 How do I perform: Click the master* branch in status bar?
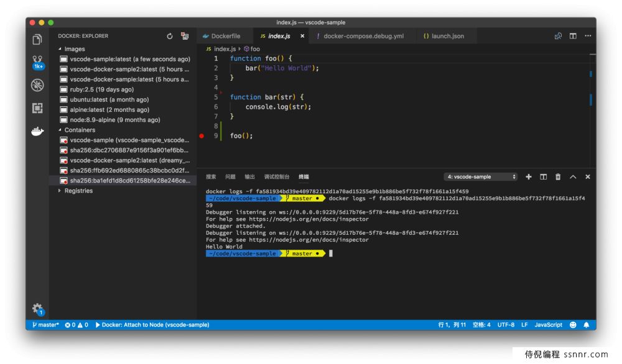(45, 325)
